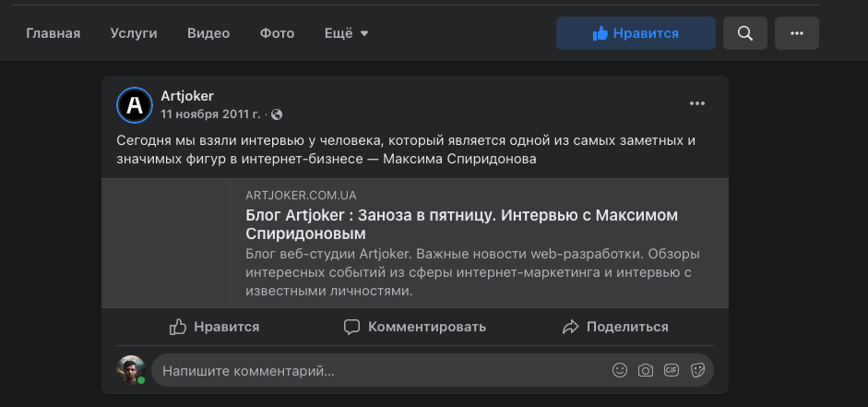Focus the Напишите комментарий field
This screenshot has height=407, width=868.
[433, 370]
